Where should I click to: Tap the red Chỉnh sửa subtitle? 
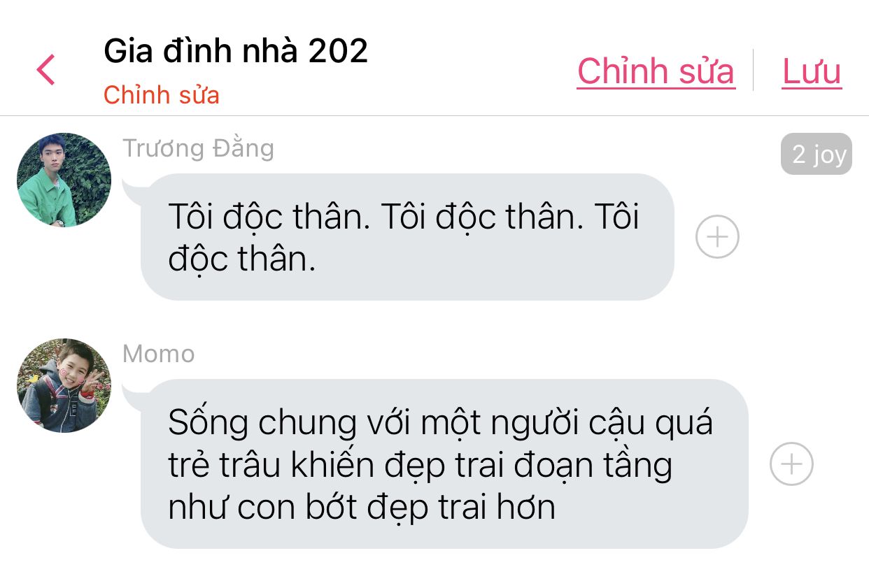point(162,94)
